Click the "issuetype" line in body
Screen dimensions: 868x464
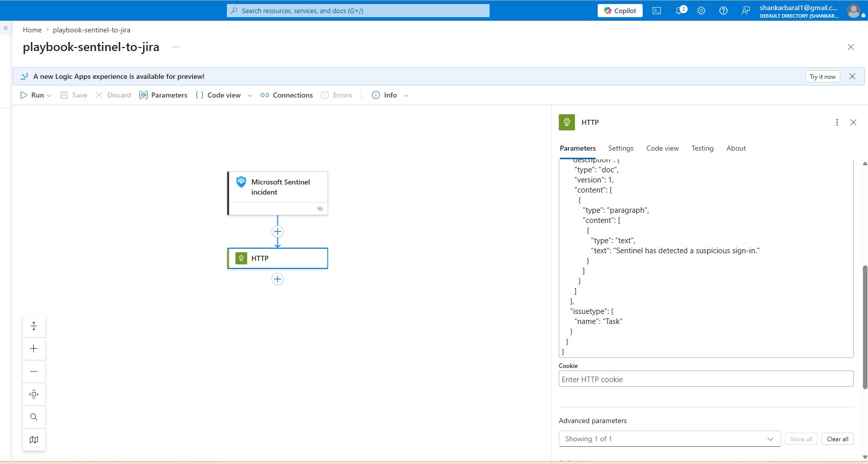(592, 311)
